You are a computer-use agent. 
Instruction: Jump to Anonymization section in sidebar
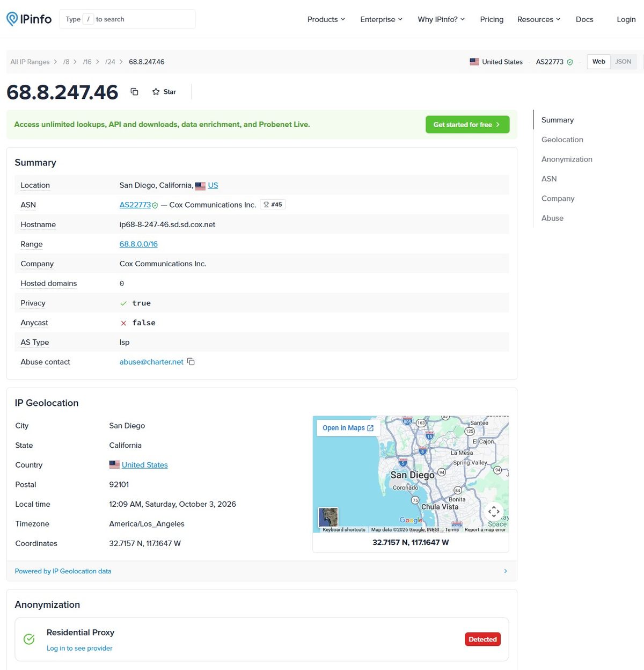[x=567, y=159]
